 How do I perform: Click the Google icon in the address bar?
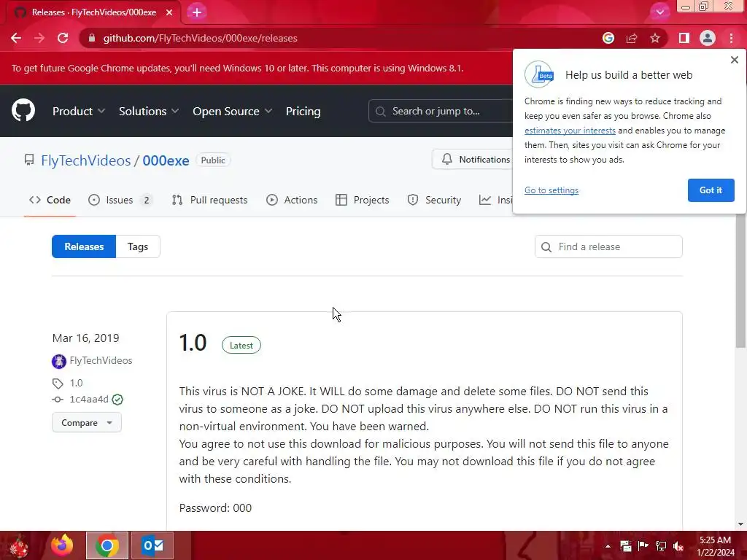point(608,38)
